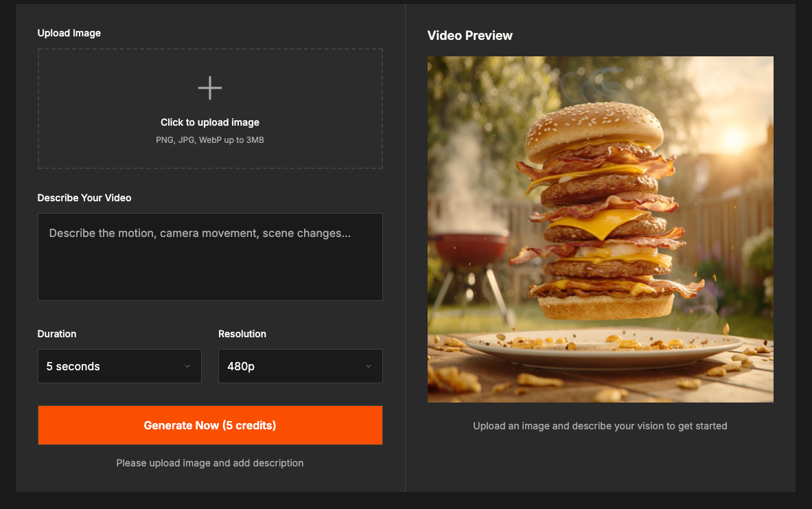This screenshot has height=509, width=812.
Task: Click the white plate in preview image
Action: pos(603,350)
